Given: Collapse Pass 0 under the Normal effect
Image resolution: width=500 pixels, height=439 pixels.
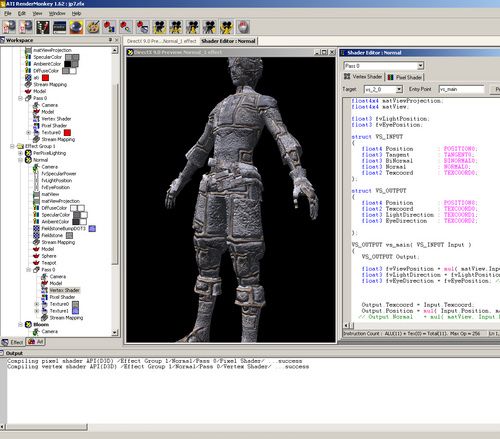Looking at the screenshot, I should coord(29,270).
